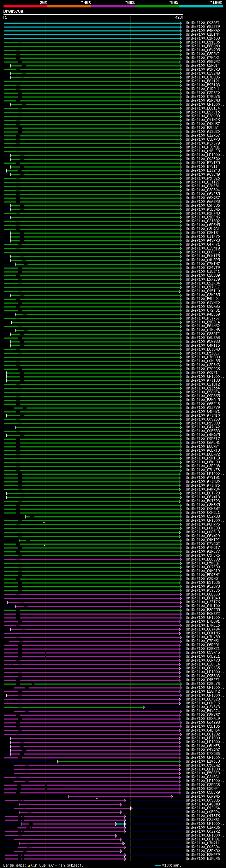Screen dimensions: 226x868
Task: Click the =100char. scale legend
Action: [x=168, y=865]
